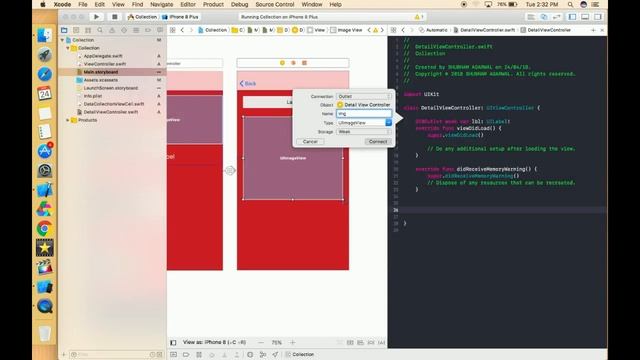
Task: Switch to the Assistant editor layout
Action: coord(544,17)
